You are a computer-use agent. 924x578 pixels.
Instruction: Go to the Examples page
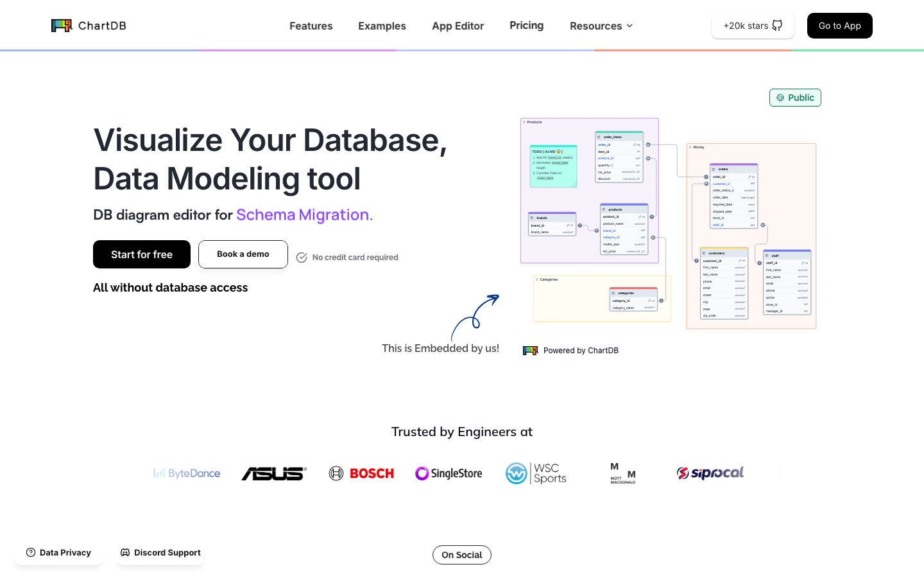point(382,26)
